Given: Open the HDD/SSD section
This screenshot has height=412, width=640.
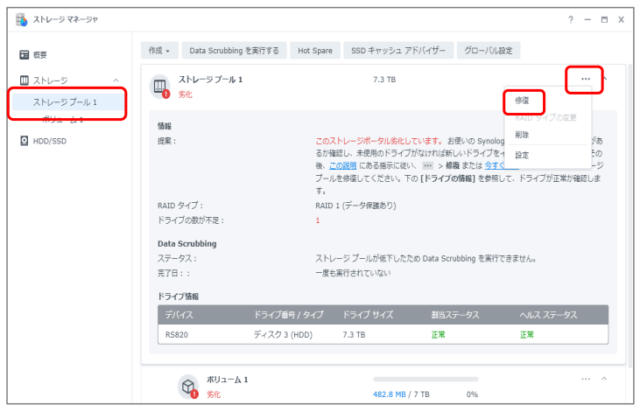Looking at the screenshot, I should pyautogui.click(x=49, y=141).
